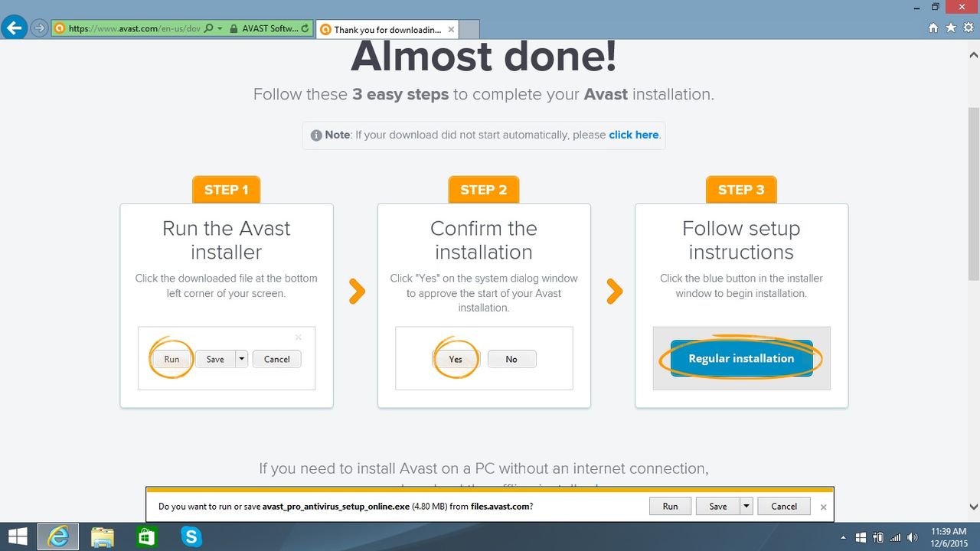Dismiss the download notification bar with X

[x=824, y=507]
